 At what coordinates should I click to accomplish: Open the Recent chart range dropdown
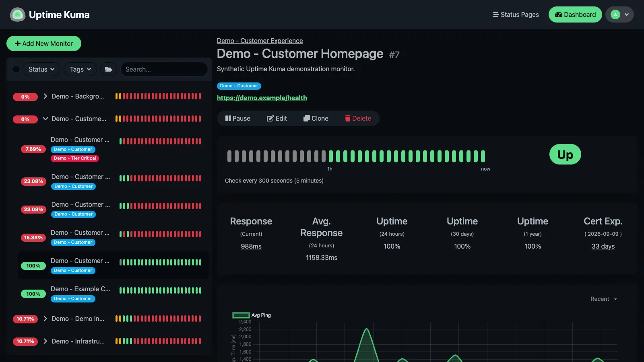pyautogui.click(x=603, y=299)
